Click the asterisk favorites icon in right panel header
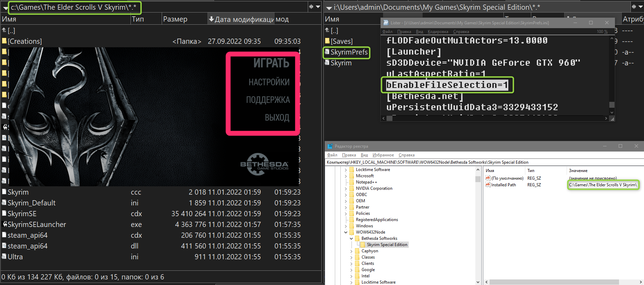The height and width of the screenshot is (285, 644). 634,7
